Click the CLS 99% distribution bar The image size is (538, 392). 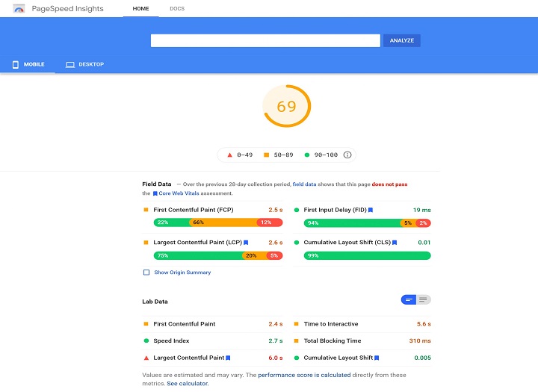367,255
